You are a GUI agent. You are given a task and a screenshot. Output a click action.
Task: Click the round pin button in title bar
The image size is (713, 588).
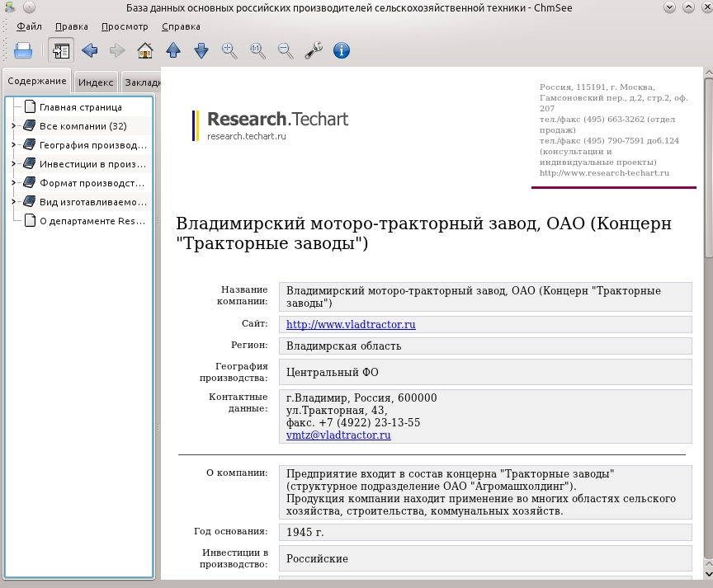(29, 7)
